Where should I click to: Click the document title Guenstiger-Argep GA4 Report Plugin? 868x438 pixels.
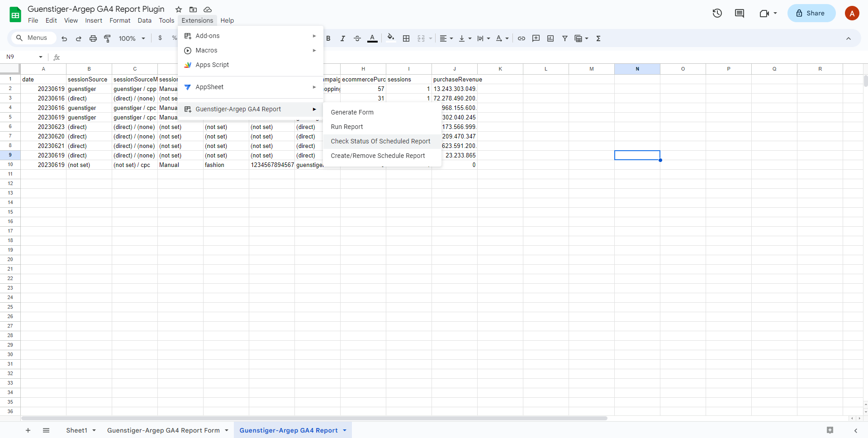(x=96, y=9)
